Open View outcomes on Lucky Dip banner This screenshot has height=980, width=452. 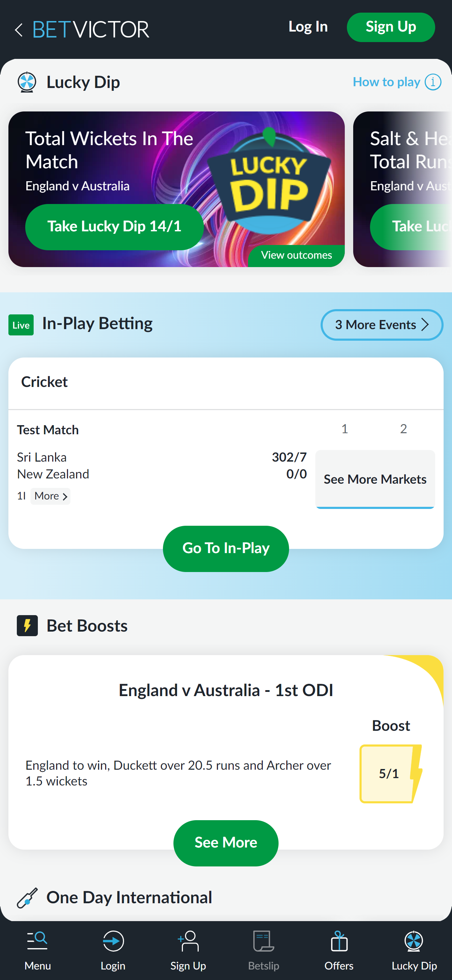pos(296,255)
